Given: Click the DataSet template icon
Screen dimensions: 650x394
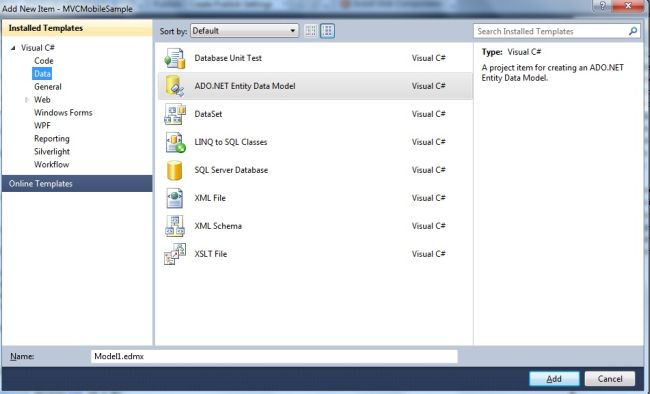Looking at the screenshot, I should [175, 114].
